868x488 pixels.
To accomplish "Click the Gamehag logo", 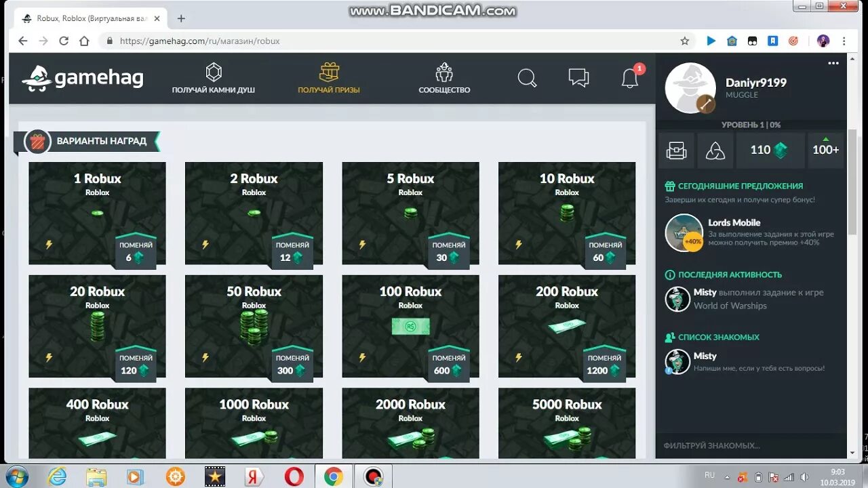I will (x=82, y=79).
